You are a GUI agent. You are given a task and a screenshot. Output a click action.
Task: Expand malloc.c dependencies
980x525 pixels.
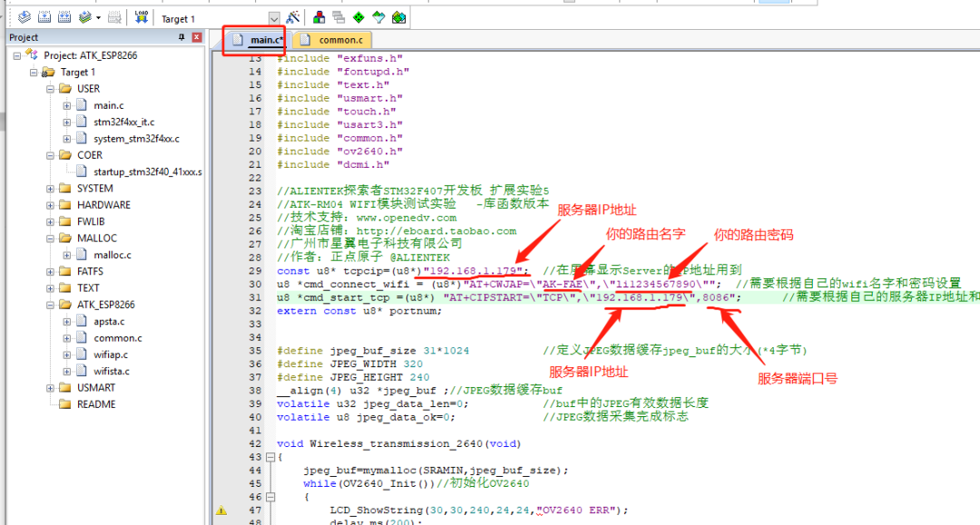click(x=67, y=255)
